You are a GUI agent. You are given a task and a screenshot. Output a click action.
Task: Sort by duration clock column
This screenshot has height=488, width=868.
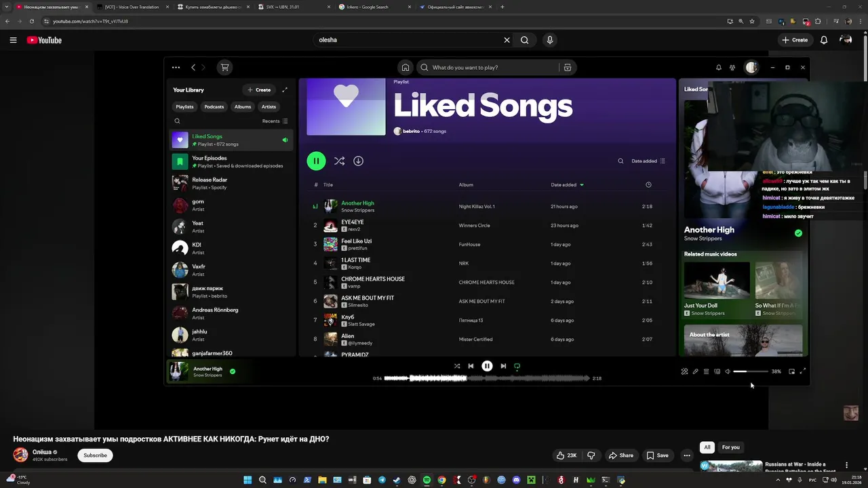point(648,184)
